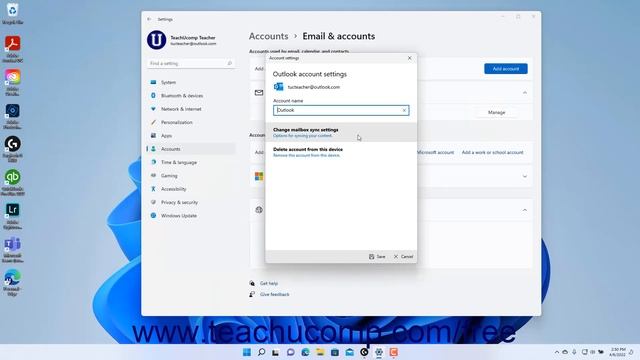The width and height of the screenshot is (640, 360).
Task: Clear the Account name field with X
Action: (x=404, y=110)
